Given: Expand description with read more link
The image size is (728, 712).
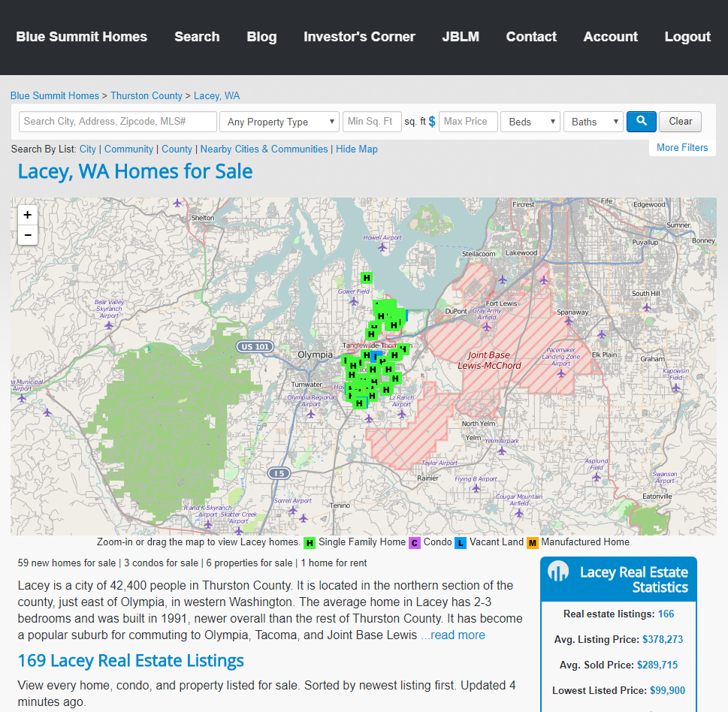Looking at the screenshot, I should [452, 635].
